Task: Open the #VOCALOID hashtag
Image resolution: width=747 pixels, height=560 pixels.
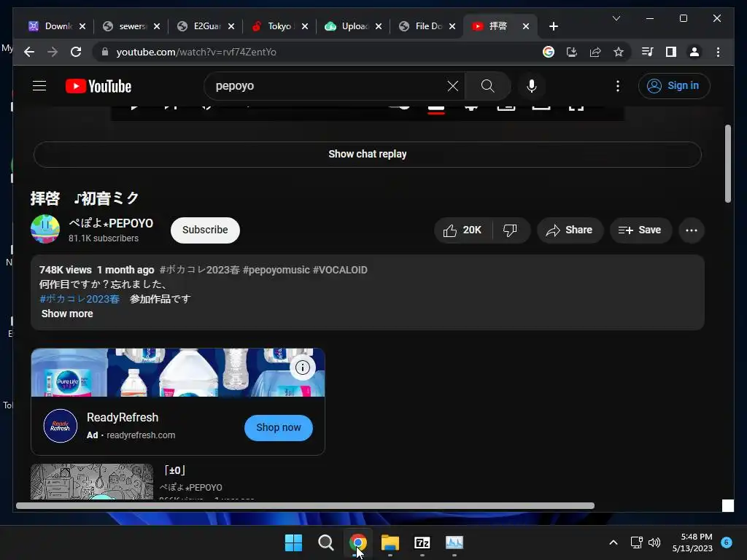Action: click(340, 270)
